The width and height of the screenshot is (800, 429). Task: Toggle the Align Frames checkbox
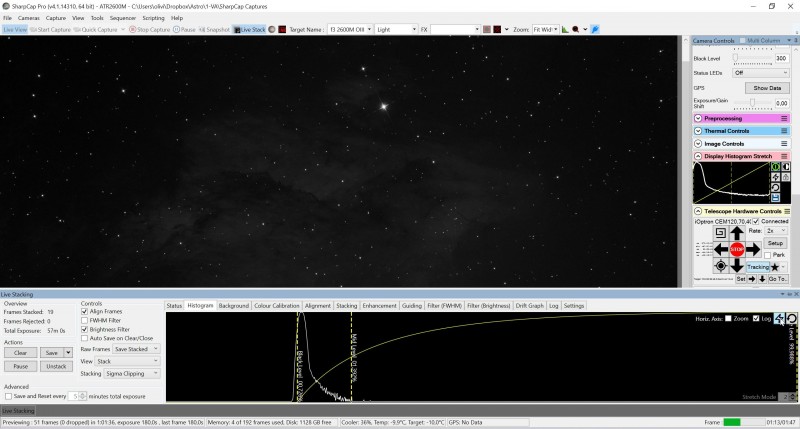pyautogui.click(x=85, y=311)
